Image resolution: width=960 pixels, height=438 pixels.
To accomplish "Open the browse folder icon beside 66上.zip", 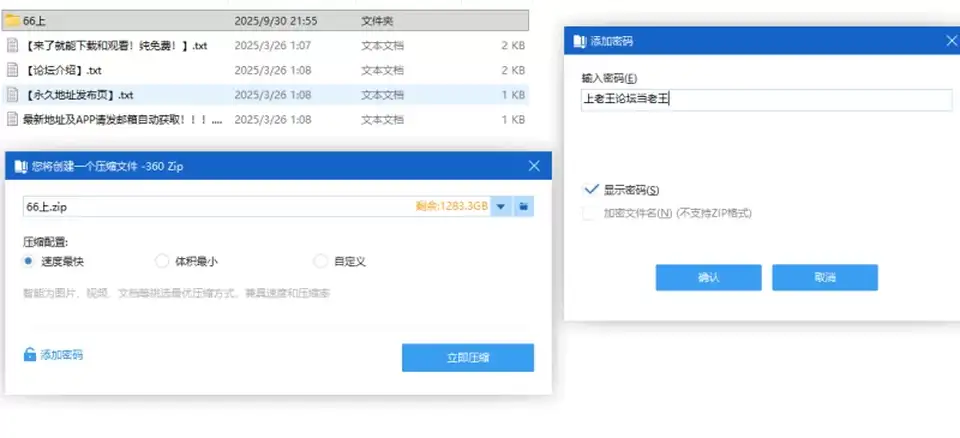I will (523, 206).
